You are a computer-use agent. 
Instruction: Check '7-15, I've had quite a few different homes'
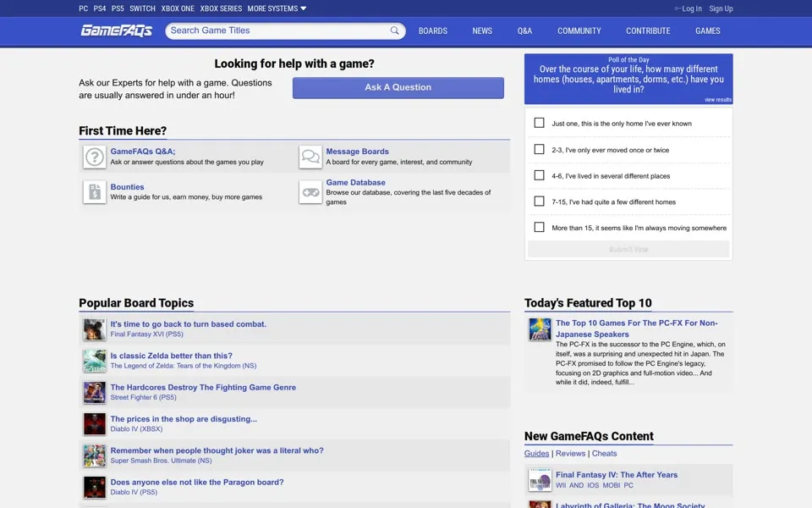(539, 202)
